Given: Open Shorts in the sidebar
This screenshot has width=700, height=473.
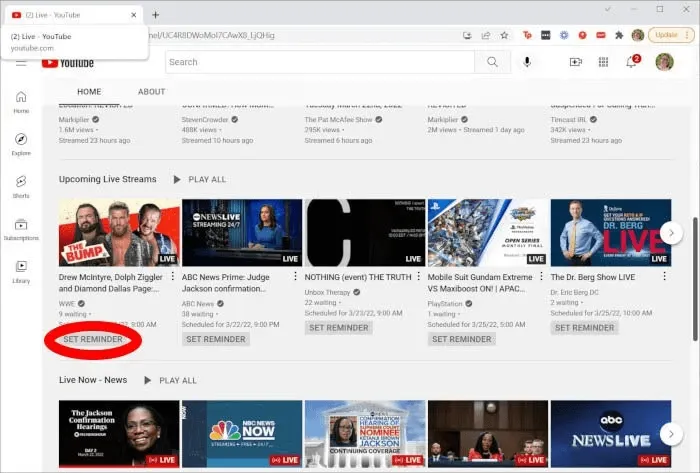Looking at the screenshot, I should click(x=21, y=187).
